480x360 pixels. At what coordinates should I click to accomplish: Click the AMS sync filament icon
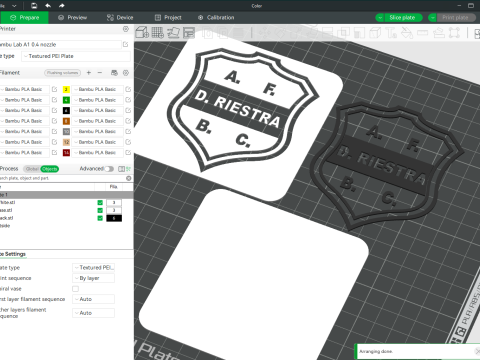point(114,73)
